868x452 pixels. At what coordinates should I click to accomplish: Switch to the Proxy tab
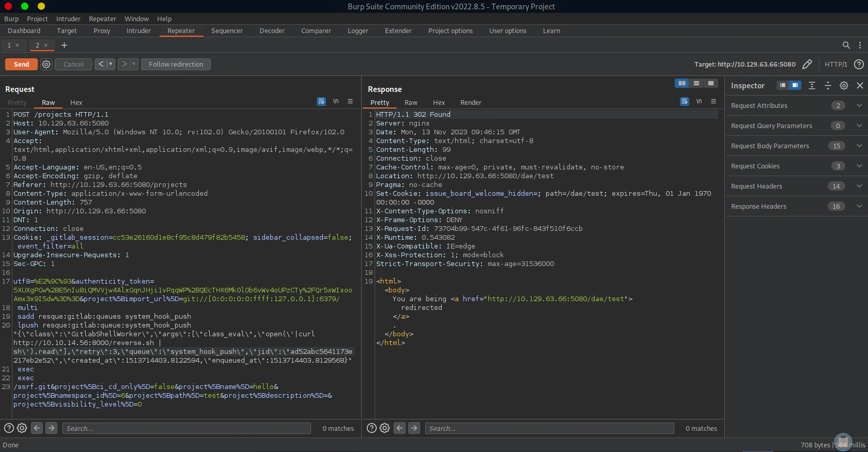tap(102, 30)
